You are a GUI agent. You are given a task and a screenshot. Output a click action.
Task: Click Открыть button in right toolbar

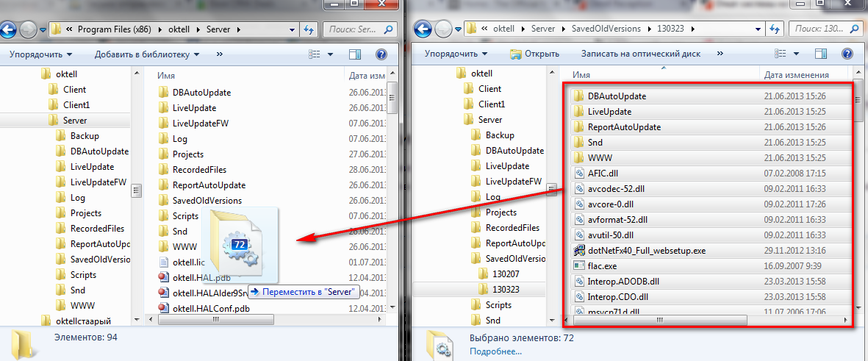pos(534,54)
